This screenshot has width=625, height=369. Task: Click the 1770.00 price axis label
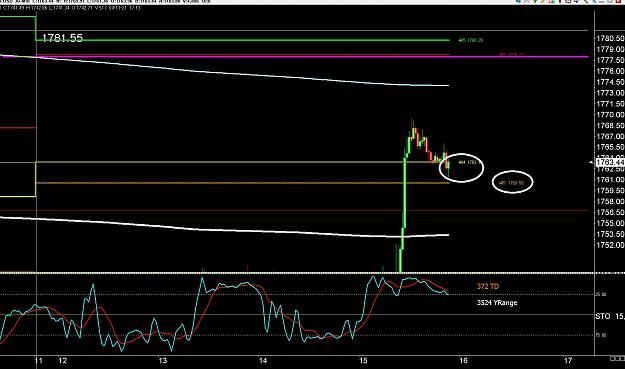tap(610, 115)
